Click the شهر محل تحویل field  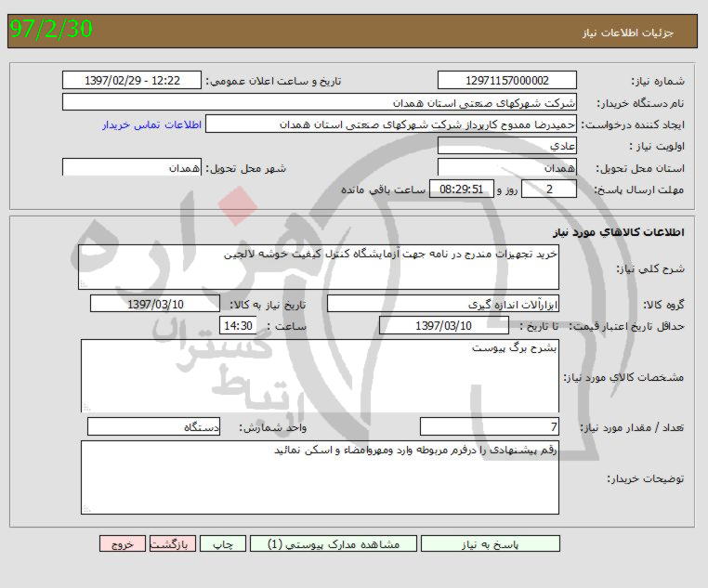pos(133,168)
